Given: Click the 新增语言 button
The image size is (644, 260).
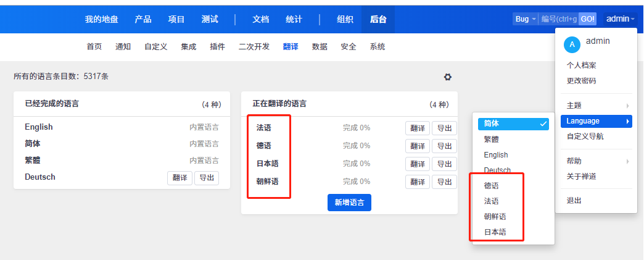Looking at the screenshot, I should tap(349, 203).
